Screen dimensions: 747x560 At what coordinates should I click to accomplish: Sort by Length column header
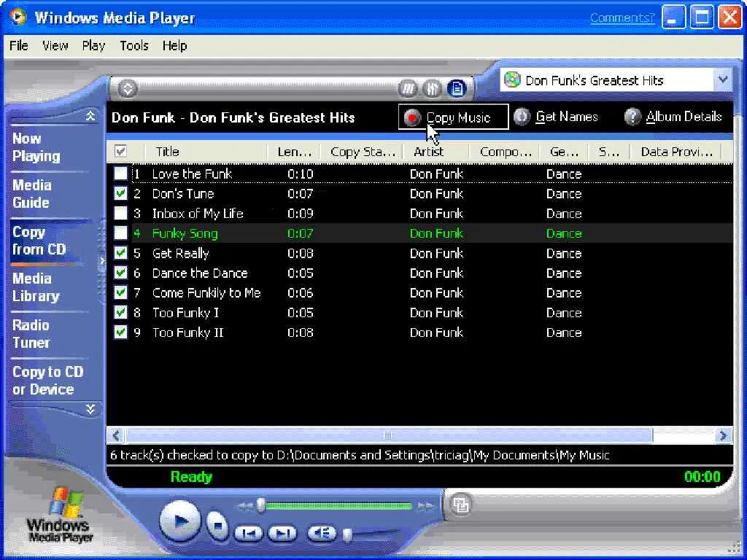tap(293, 152)
